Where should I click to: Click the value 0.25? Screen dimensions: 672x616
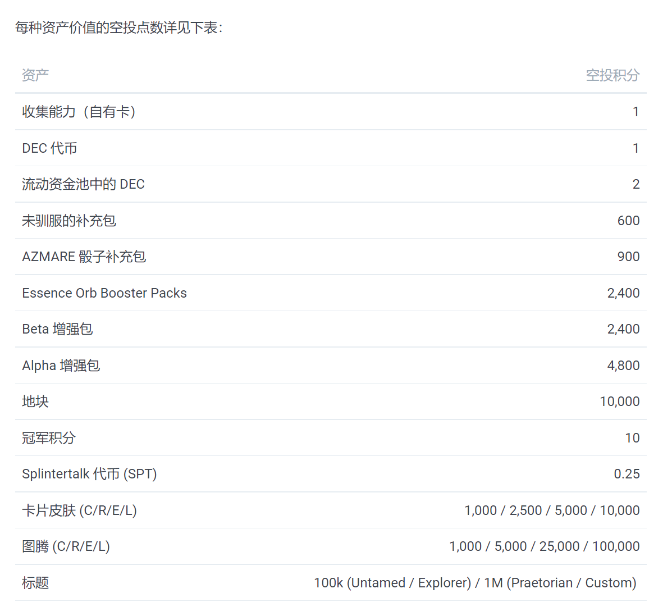coord(627,474)
